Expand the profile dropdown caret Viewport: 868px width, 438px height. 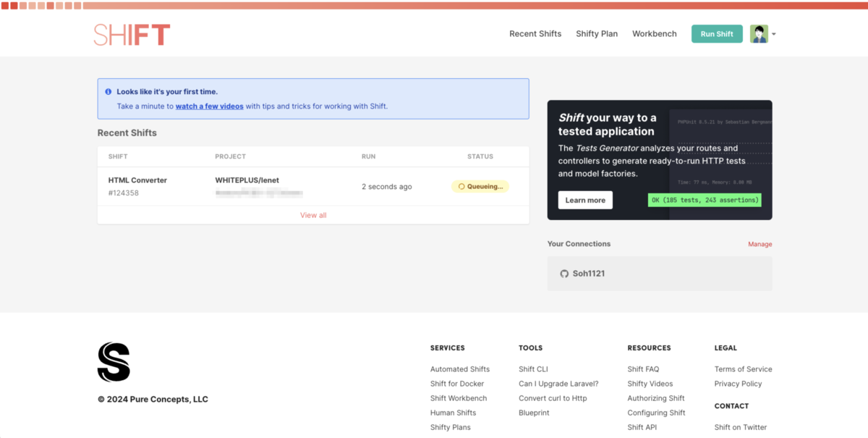(x=774, y=35)
